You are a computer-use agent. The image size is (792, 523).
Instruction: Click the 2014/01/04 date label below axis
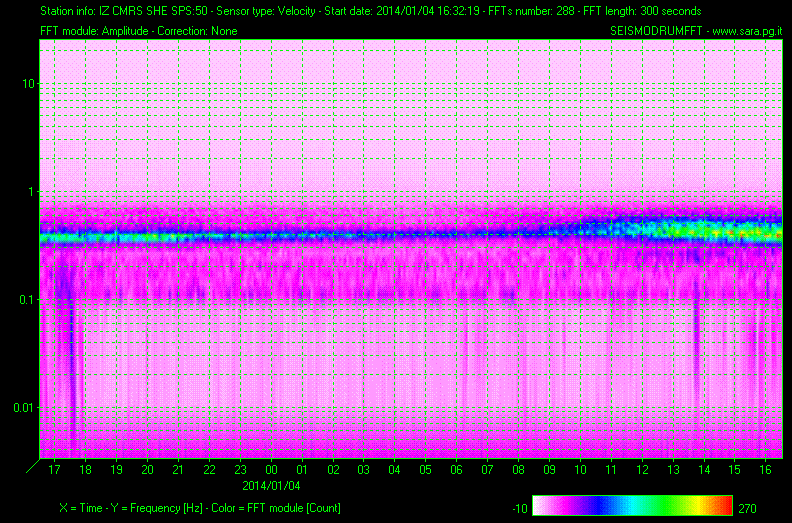[271, 486]
